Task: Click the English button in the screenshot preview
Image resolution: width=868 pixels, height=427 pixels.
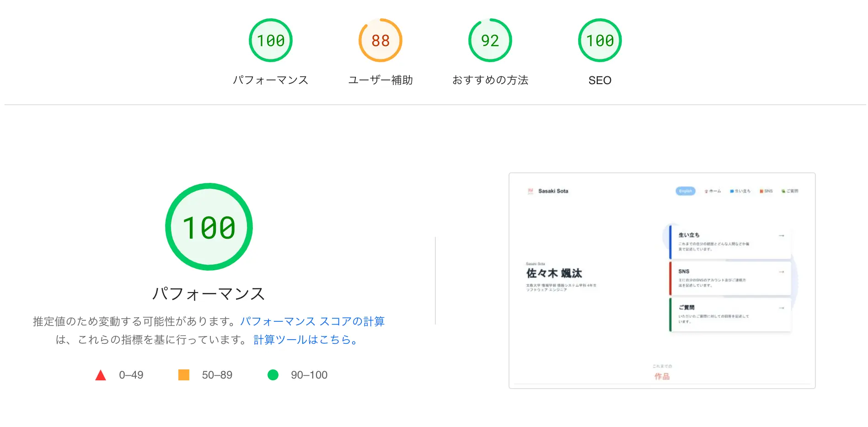Action: [x=686, y=191]
